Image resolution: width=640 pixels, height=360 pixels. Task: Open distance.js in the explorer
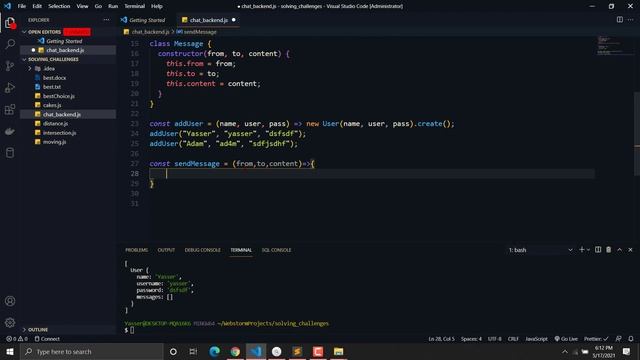56,123
